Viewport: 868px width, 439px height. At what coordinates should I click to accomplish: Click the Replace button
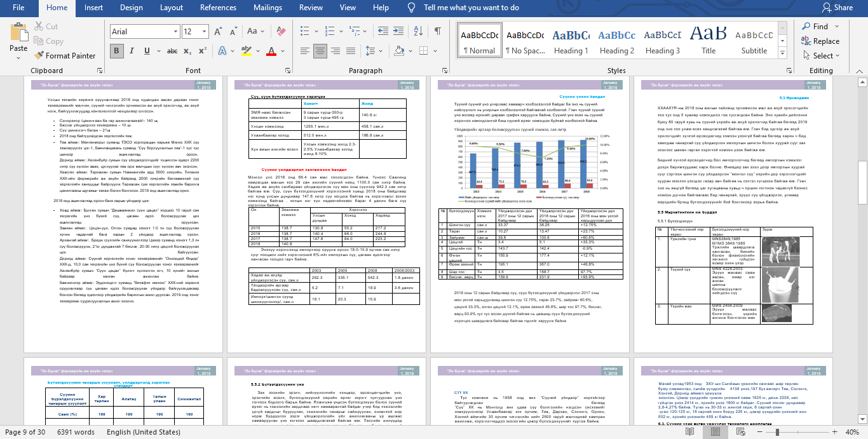pos(825,41)
